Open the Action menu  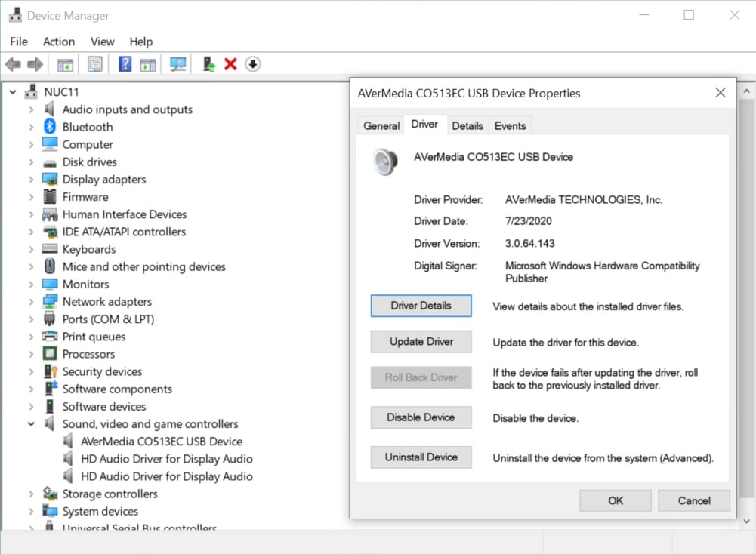tap(59, 42)
